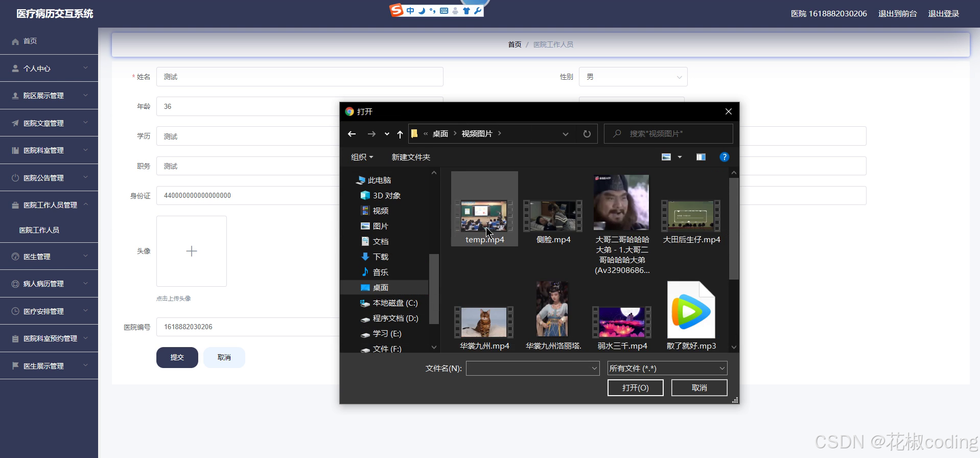Viewport: 980px width, 458px height.
Task: Click plus icon to upload avatar
Action: point(192,251)
